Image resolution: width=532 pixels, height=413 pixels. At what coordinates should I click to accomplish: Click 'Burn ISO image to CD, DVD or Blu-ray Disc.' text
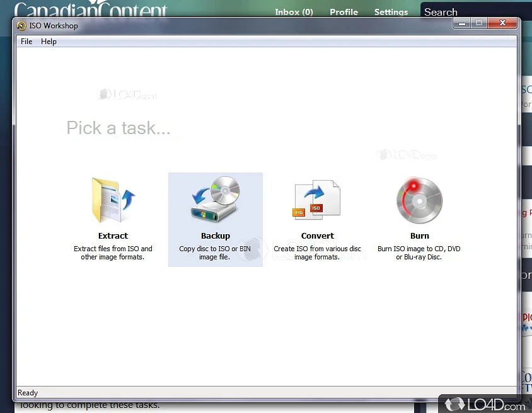point(419,252)
